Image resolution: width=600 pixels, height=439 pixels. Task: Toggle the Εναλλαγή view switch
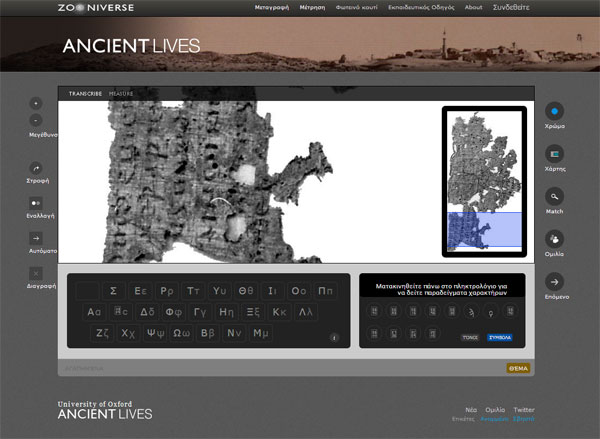tap(36, 203)
